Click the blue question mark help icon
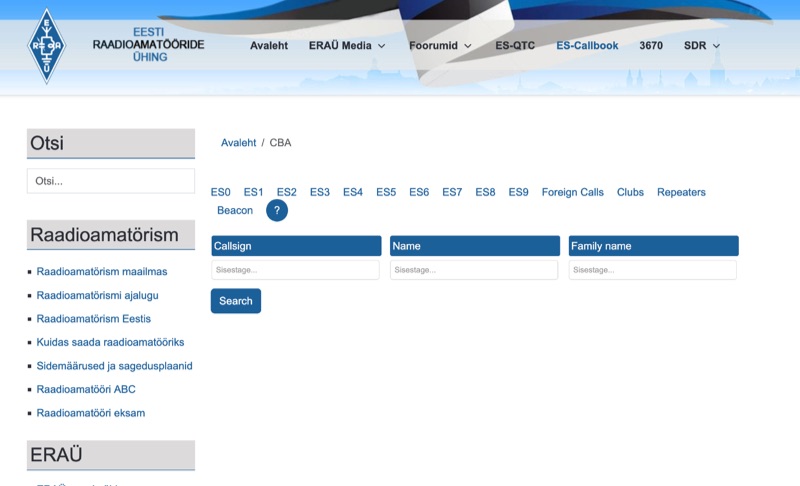This screenshot has height=486, width=800. (277, 211)
